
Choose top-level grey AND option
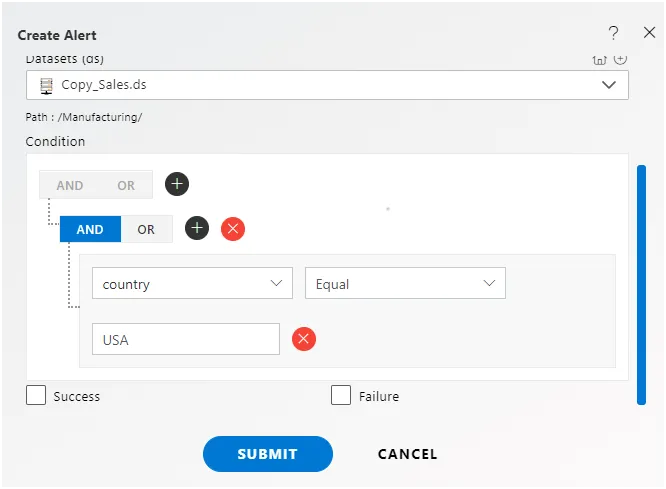coord(70,185)
